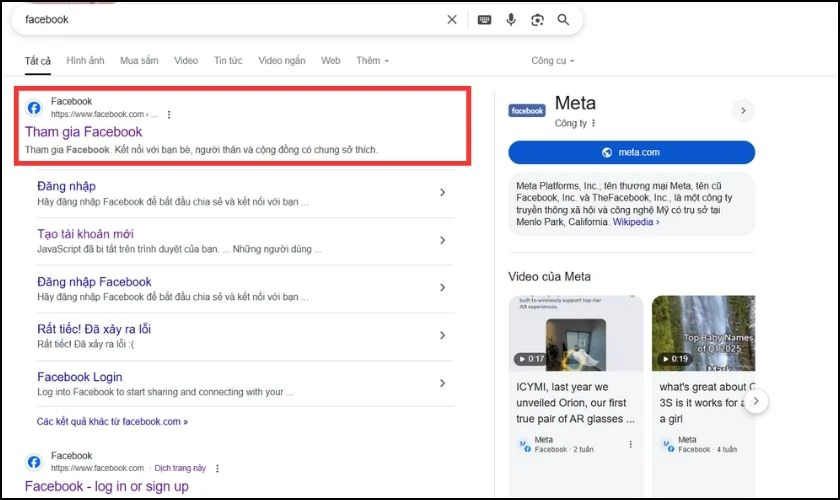Click the Meta channel avatar under 3S video
Viewport: 840px width, 500px height.
coord(668,445)
